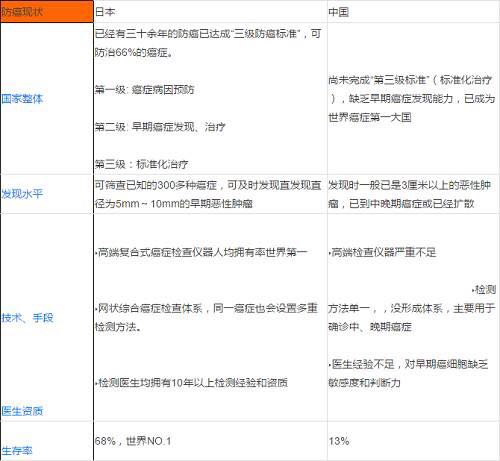Click the 第三级：标准化治疗 line
Image resolution: width=500 pixels, height=461 pixels.
(x=142, y=164)
